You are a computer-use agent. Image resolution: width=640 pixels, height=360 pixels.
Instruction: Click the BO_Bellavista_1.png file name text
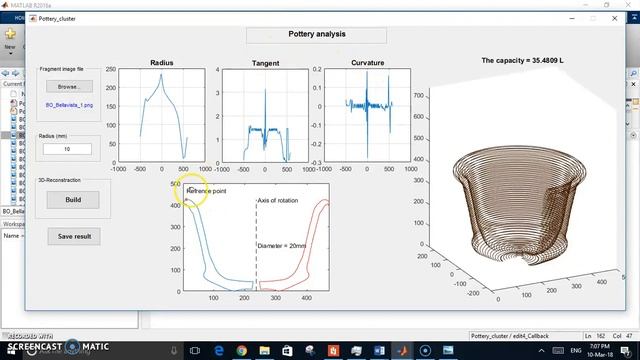pyautogui.click(x=69, y=105)
